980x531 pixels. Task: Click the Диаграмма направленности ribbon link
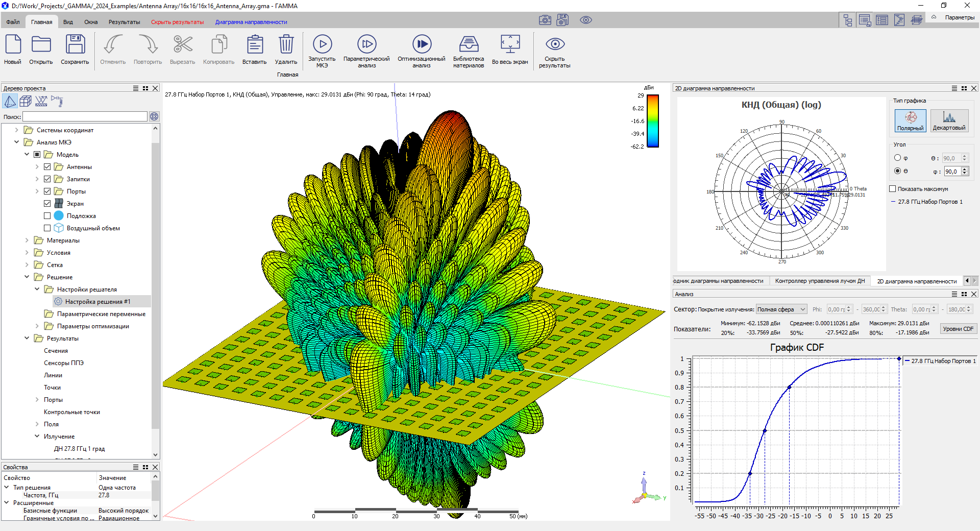point(251,22)
